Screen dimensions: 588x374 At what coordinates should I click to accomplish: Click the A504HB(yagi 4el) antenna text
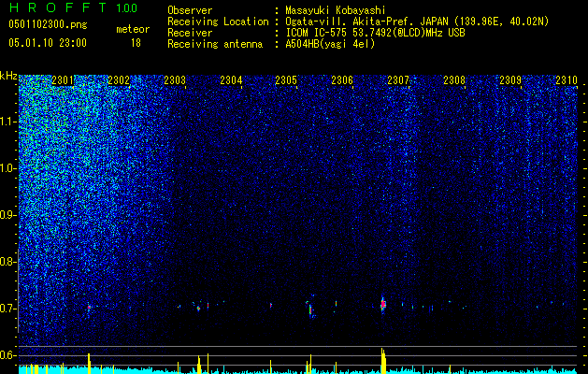coord(330,44)
